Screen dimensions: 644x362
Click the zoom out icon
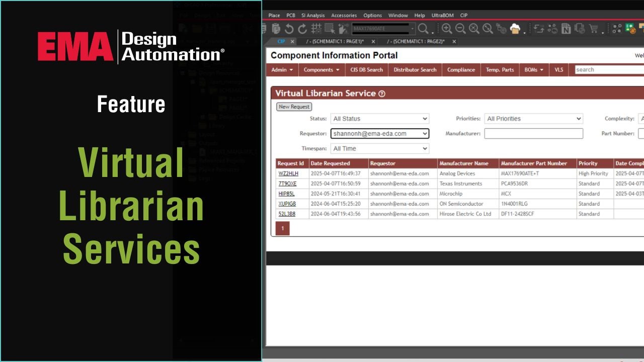[x=460, y=29]
